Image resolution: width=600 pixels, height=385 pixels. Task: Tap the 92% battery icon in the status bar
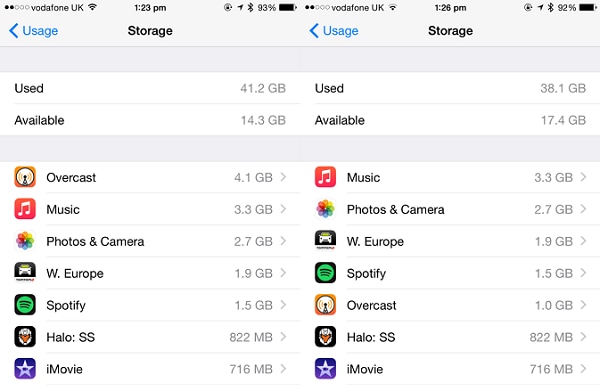click(x=588, y=7)
